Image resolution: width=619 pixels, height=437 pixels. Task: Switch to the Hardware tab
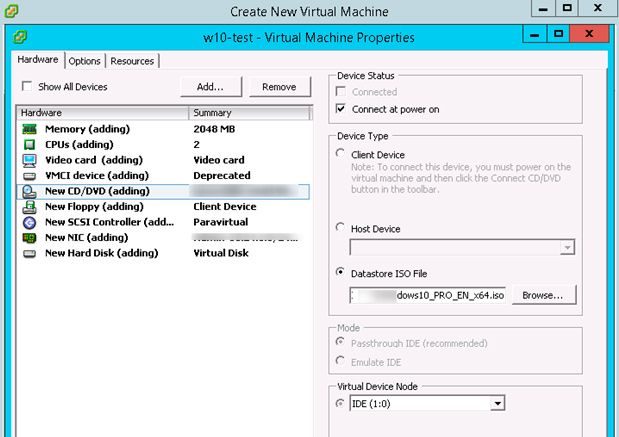pyautogui.click(x=38, y=60)
